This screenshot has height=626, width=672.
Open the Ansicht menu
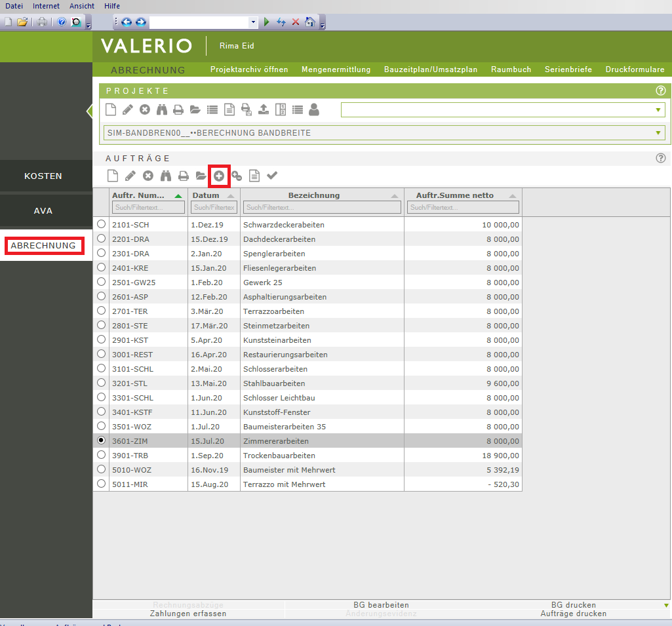coord(82,6)
